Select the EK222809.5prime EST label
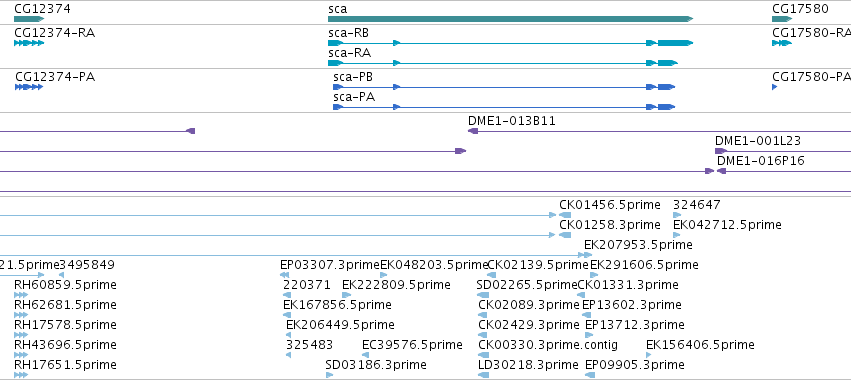 tap(396, 285)
